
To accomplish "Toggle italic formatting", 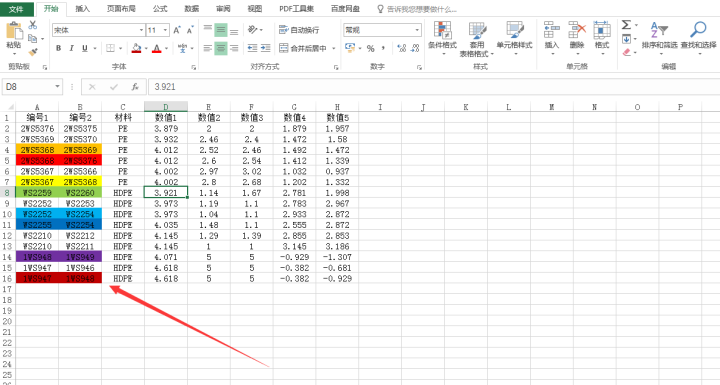I will pyautogui.click(x=71, y=48).
